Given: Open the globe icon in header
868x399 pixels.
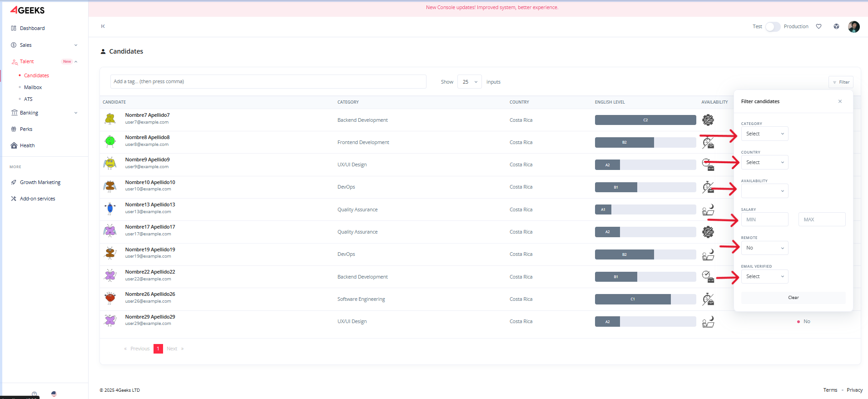Looking at the screenshot, I should [x=836, y=26].
